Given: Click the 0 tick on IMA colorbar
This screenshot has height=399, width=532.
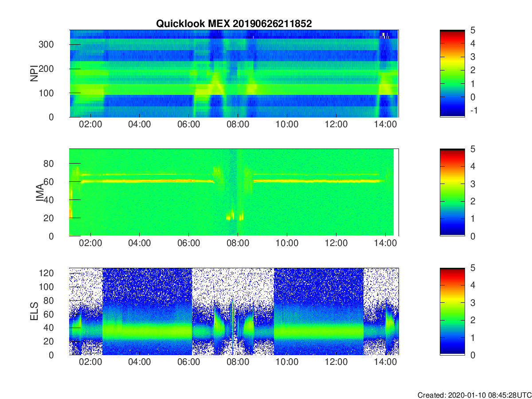Looking at the screenshot, I should click(472, 236).
